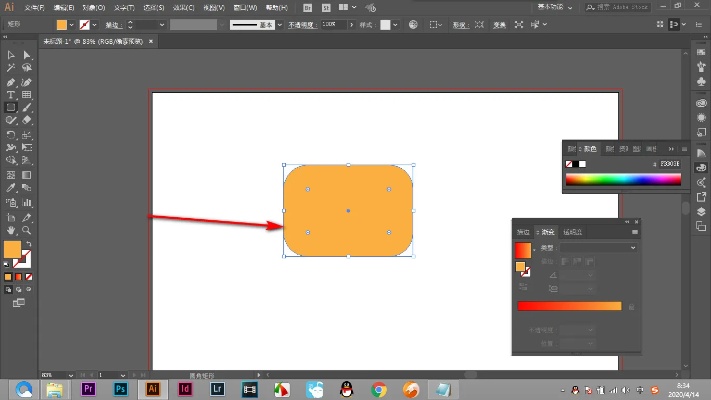Expand the graphic style dropdown
711x400 pixels.
pos(395,25)
